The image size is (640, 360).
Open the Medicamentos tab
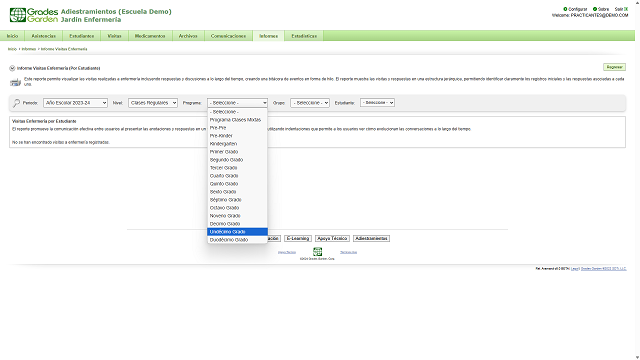(x=150, y=36)
